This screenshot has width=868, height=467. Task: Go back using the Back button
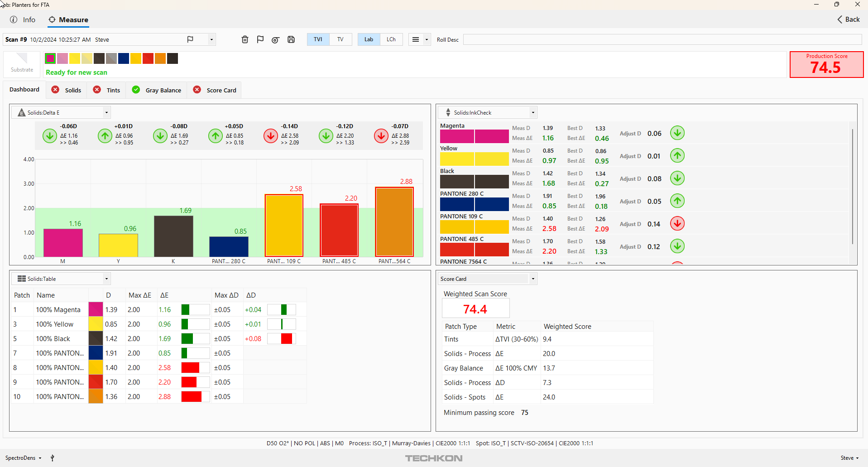coord(848,19)
